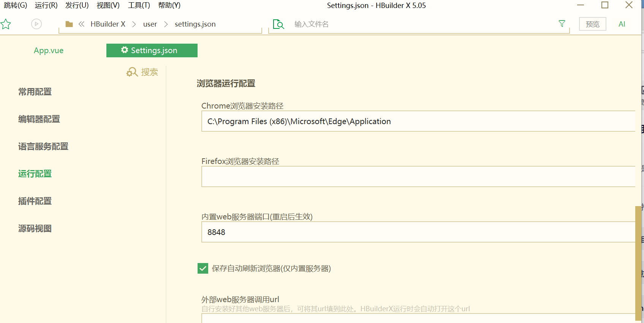Screen dimensions: 644x323
Task: Click Firefox browser install path field
Action: [x=418, y=176]
